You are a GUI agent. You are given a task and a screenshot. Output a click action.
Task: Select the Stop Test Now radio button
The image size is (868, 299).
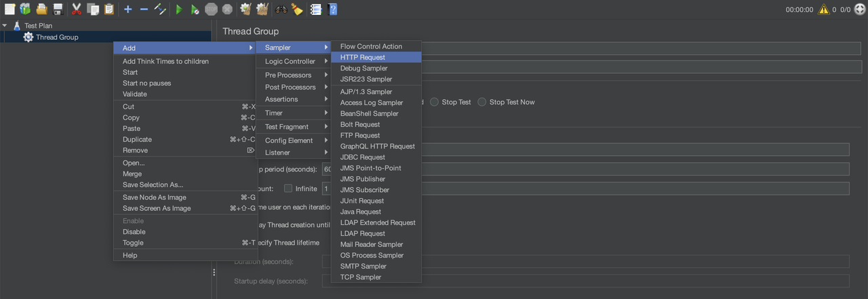click(x=481, y=102)
